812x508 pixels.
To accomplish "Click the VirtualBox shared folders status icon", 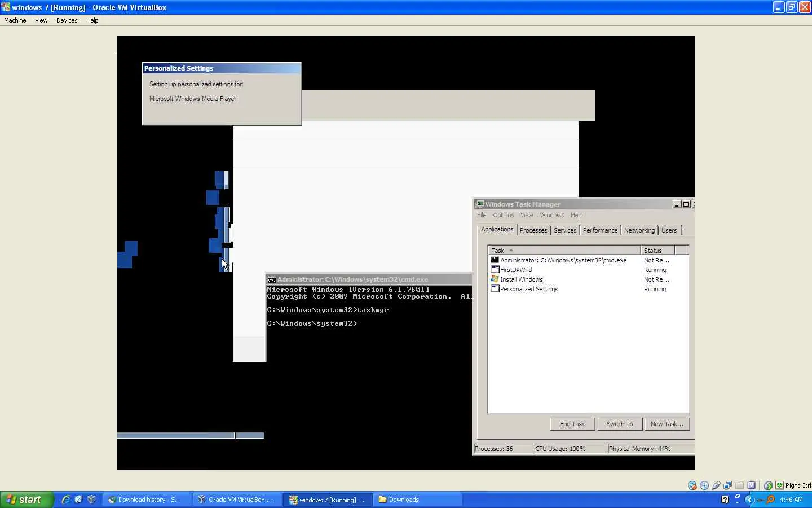I will (x=740, y=485).
